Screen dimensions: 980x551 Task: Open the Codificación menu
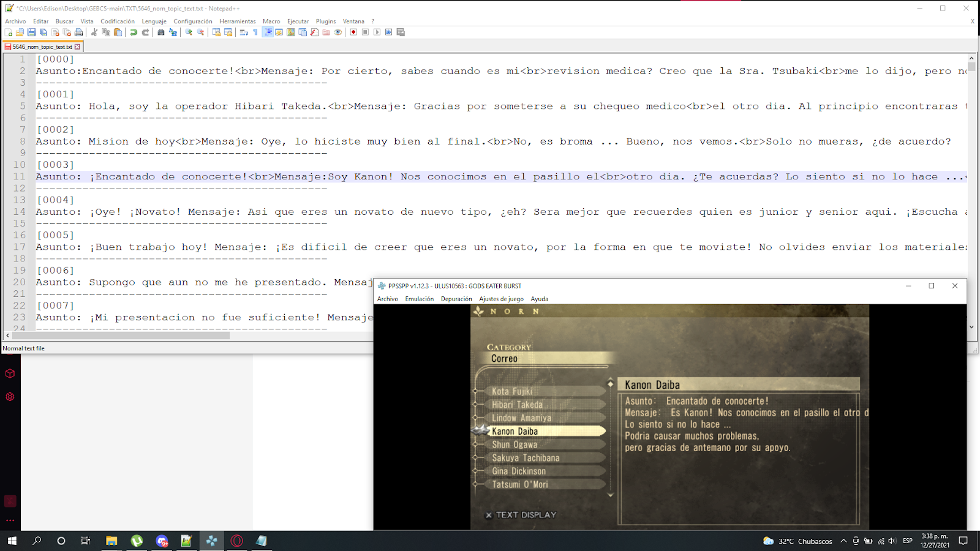(x=118, y=21)
